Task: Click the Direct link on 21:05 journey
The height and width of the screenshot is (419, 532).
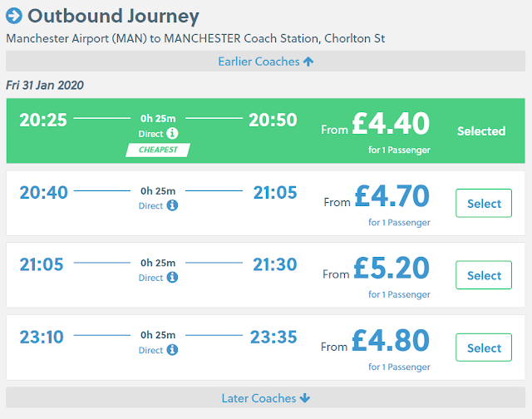Action: coord(150,278)
